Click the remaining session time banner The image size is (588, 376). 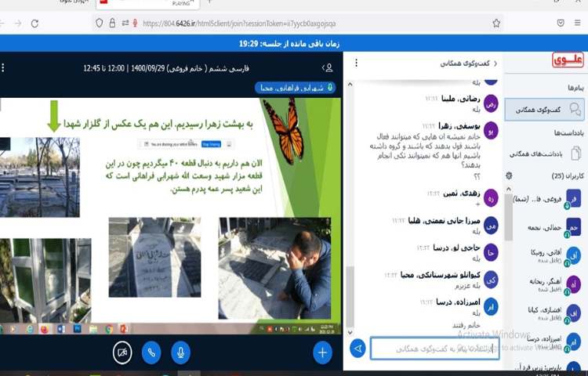pos(289,44)
